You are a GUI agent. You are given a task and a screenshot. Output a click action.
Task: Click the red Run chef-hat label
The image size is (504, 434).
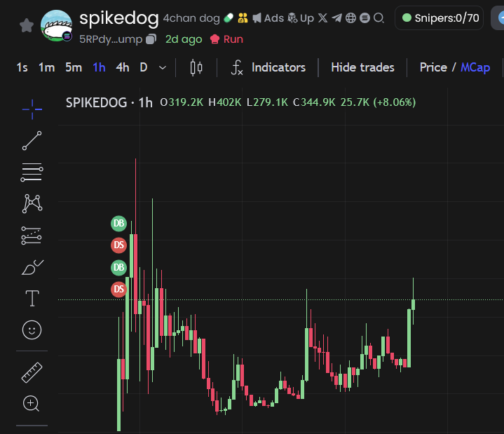point(226,39)
